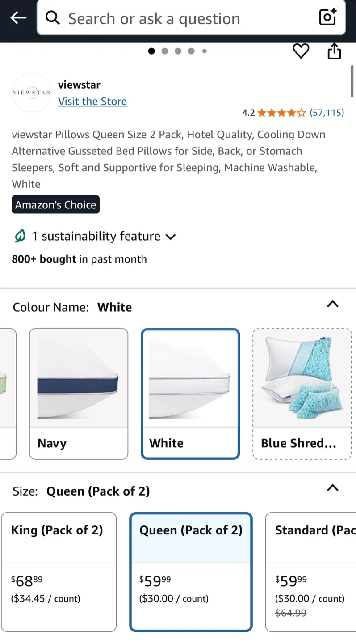Tap the third carousel dot
This screenshot has height=644, width=356.
(x=178, y=51)
